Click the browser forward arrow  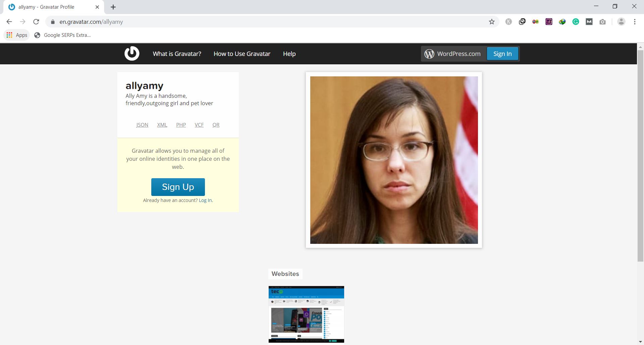coord(22,22)
